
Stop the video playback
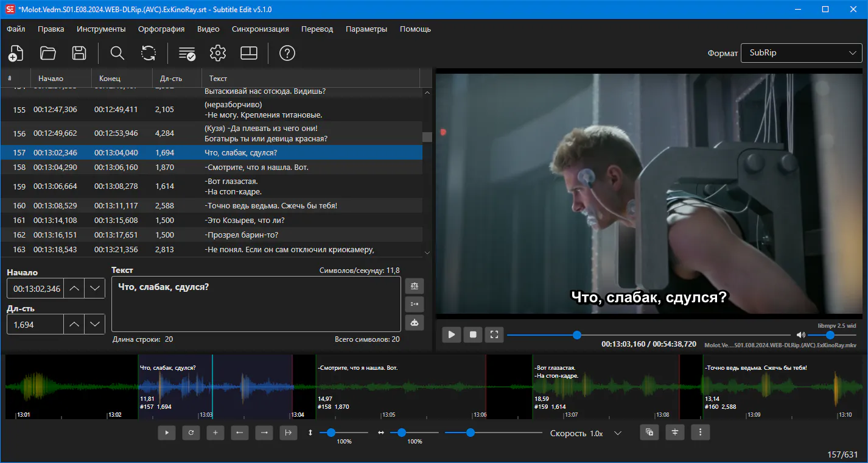pyautogui.click(x=473, y=334)
